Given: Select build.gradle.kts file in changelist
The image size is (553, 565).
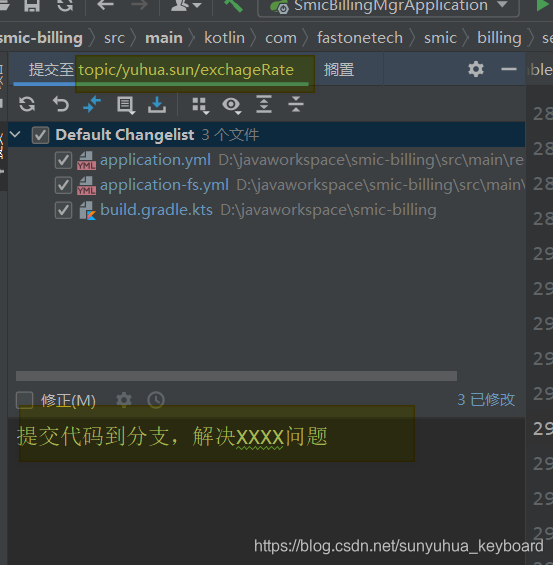Looking at the screenshot, I should point(156,210).
